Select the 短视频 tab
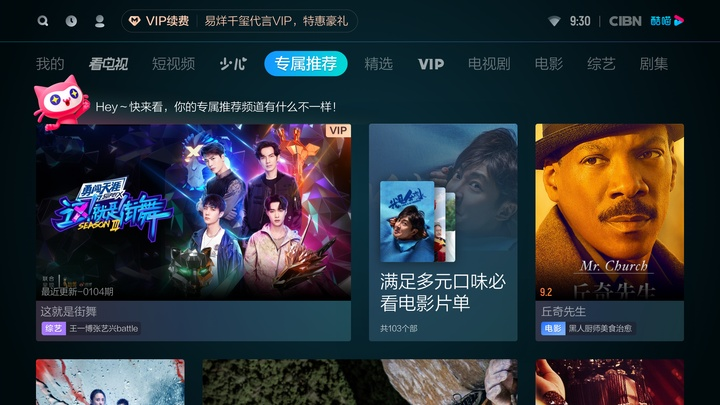 174,64
